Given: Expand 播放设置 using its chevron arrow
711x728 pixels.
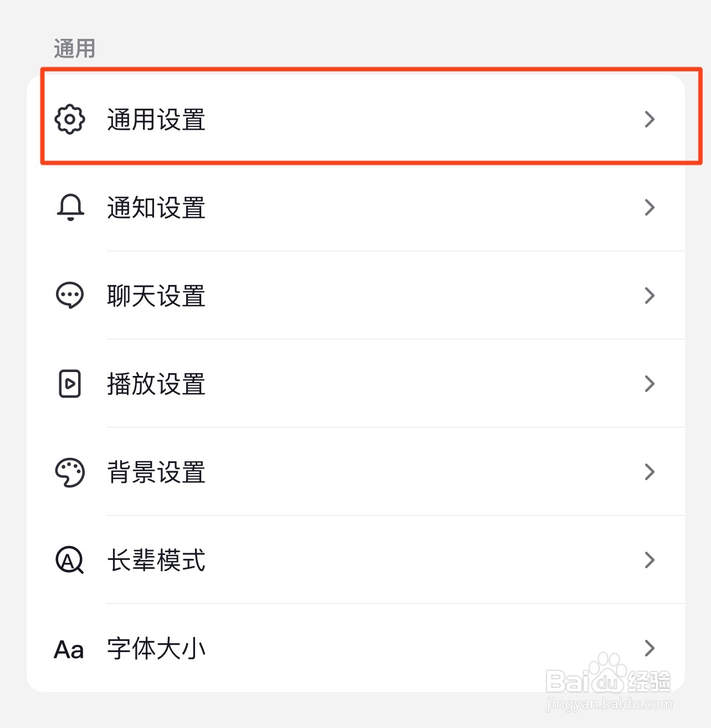Looking at the screenshot, I should [x=649, y=384].
